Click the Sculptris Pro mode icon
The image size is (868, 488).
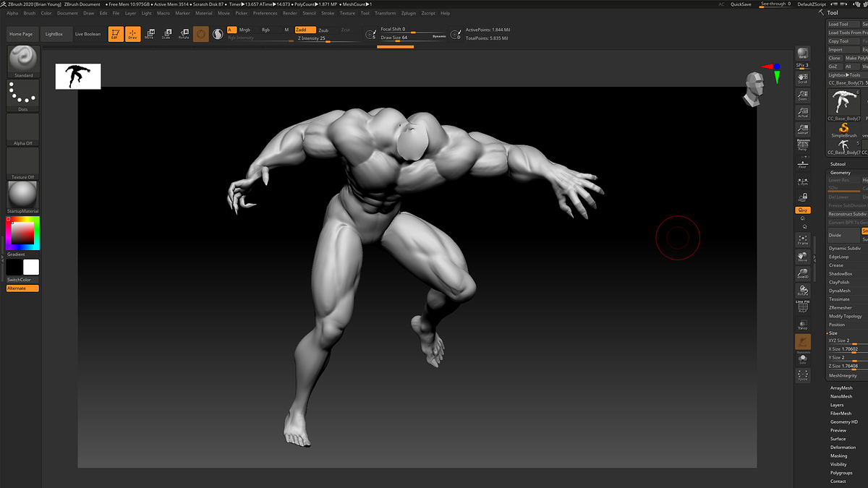[x=218, y=34]
